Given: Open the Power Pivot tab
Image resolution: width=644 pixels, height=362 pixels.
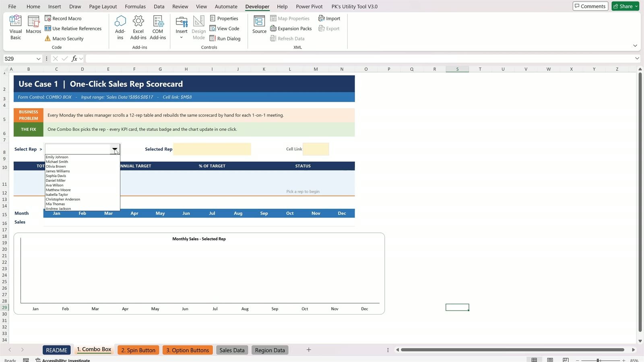Looking at the screenshot, I should click(309, 6).
